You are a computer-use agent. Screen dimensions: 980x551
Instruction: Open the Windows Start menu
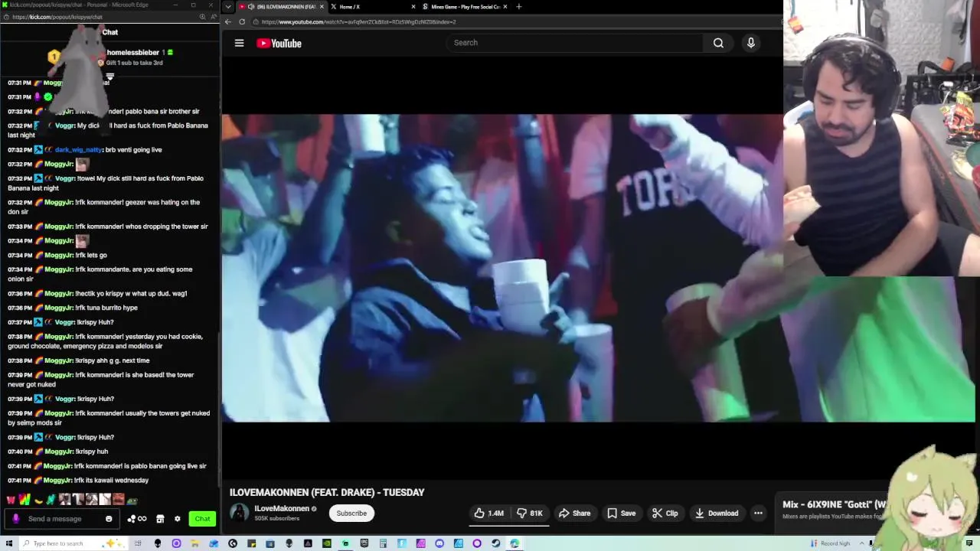coord(9,543)
